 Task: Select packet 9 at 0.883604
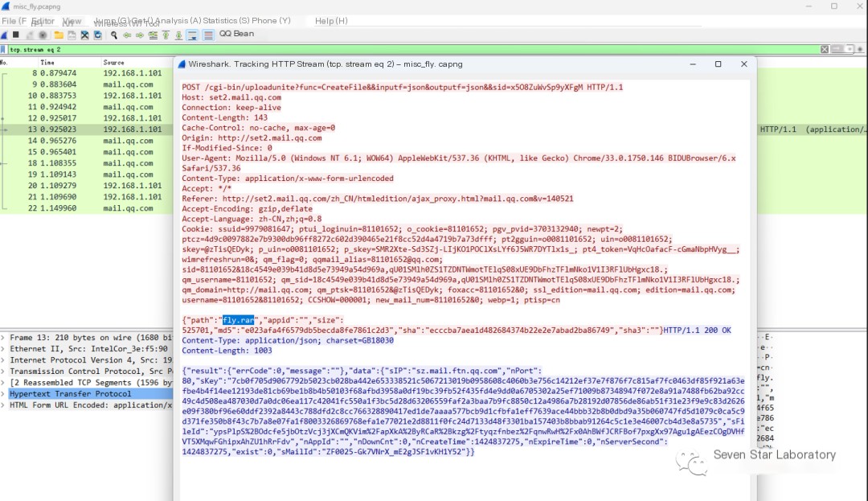[x=86, y=84]
